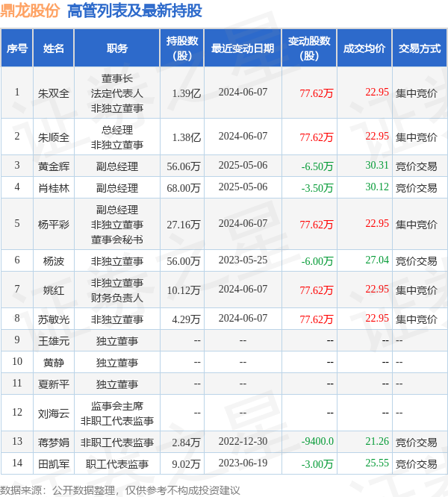Click the name 田凯军

point(54,464)
